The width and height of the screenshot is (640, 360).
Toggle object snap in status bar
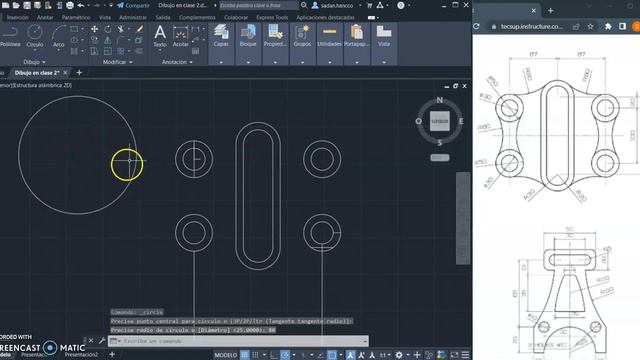[x=332, y=355]
